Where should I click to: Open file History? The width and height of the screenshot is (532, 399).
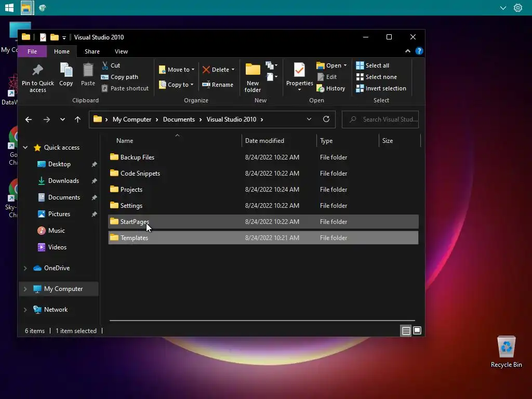(331, 88)
